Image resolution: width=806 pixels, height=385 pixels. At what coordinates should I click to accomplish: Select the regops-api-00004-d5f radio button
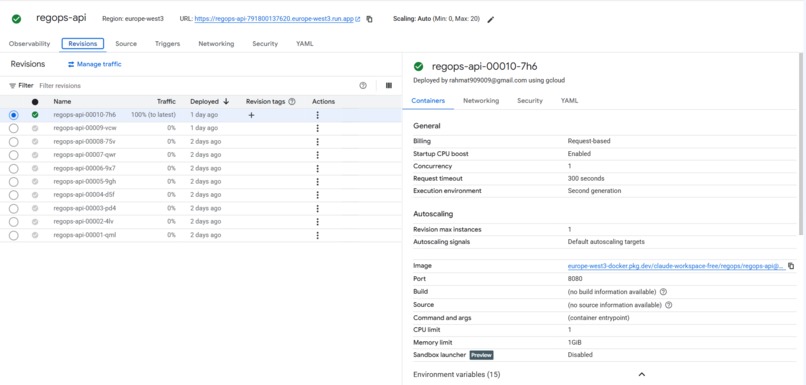click(x=14, y=195)
